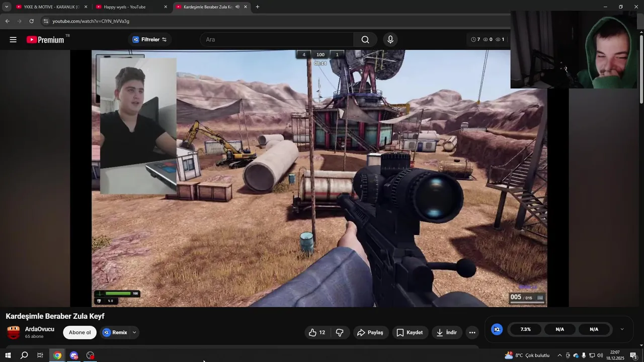
Task: Close the Happy wyels tab
Action: (x=166, y=7)
